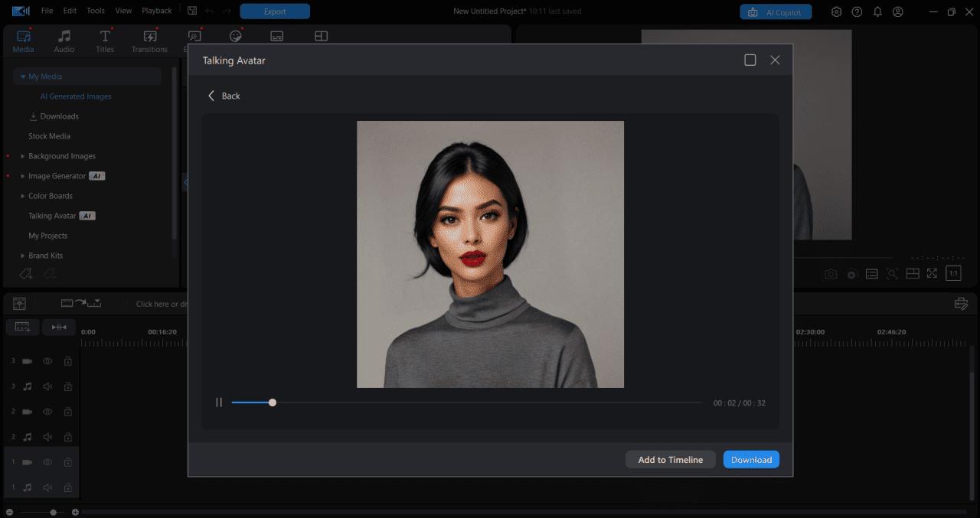The width and height of the screenshot is (980, 518).
Task: Take a snapshot with the camera icon
Action: pos(831,273)
